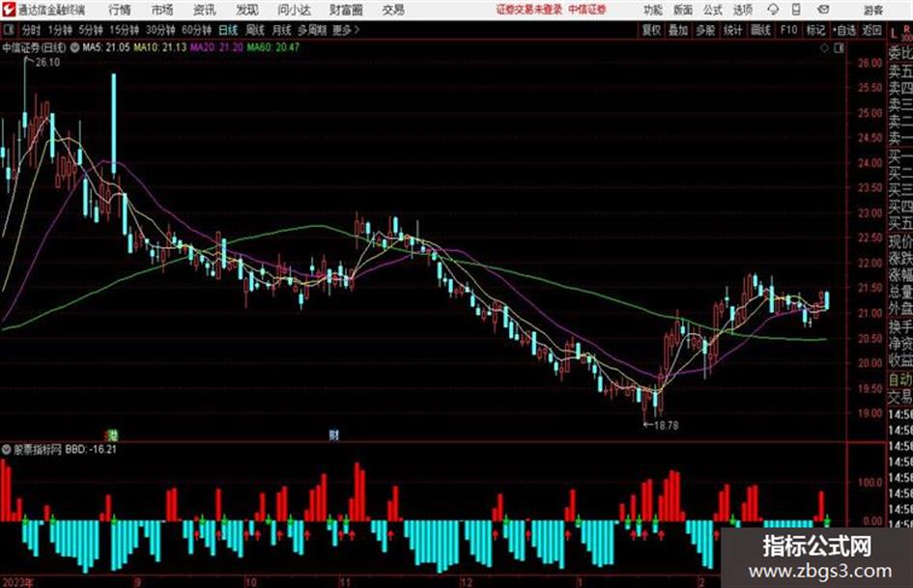
Task: Open the 市场 menu
Action: tap(162, 10)
